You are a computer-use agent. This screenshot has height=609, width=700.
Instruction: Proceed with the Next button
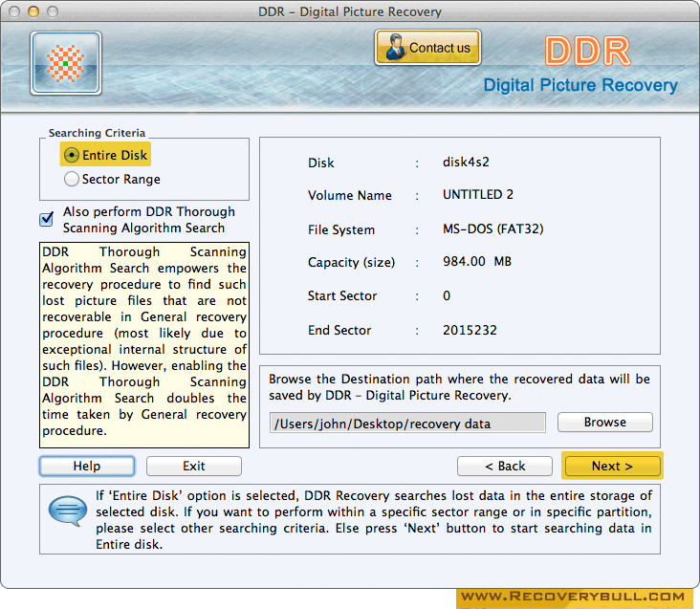pyautogui.click(x=612, y=466)
